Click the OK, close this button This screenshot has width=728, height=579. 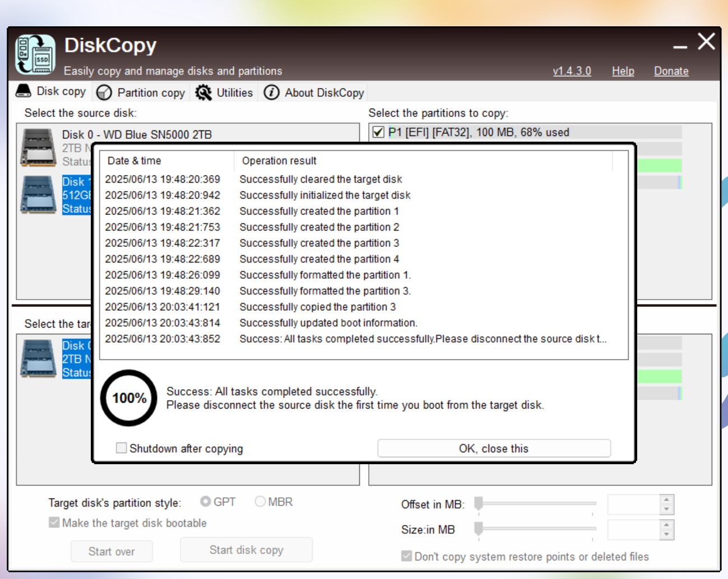click(x=494, y=448)
